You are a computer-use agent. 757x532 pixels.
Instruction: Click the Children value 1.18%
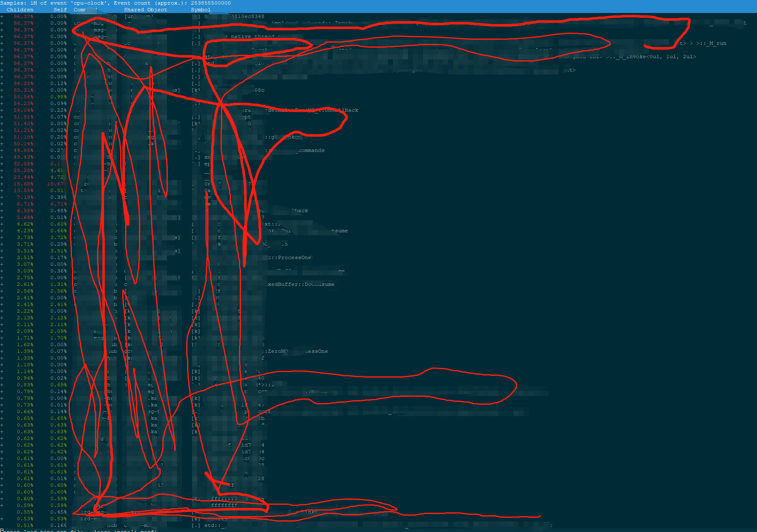pyautogui.click(x=25, y=365)
